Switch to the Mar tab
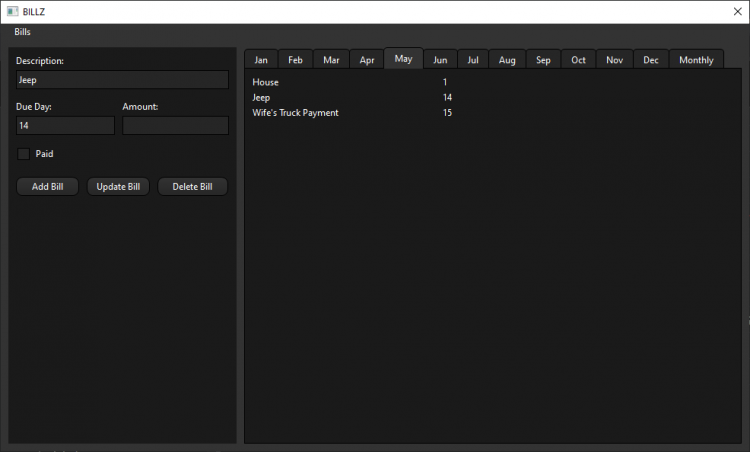 pyautogui.click(x=331, y=60)
